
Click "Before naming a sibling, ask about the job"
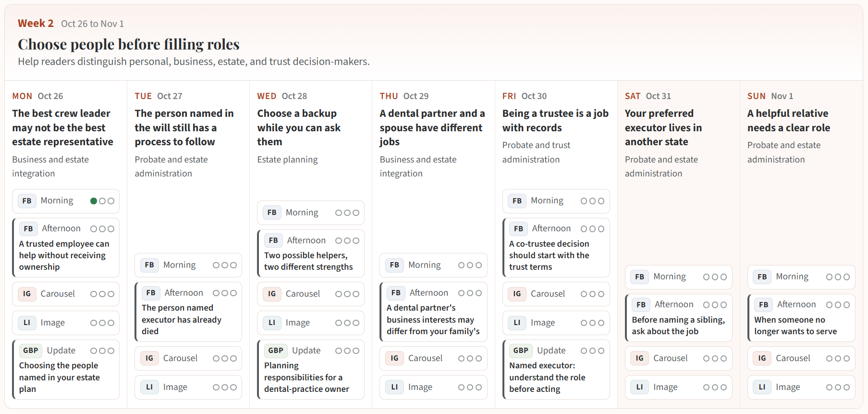tap(678, 326)
